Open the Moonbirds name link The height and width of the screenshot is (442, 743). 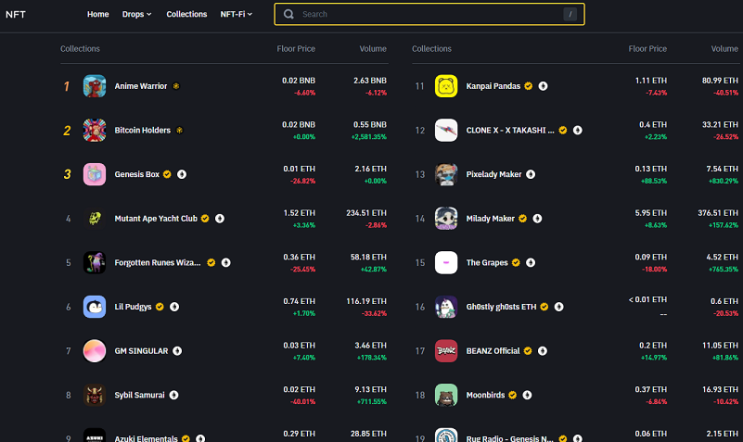tap(485, 395)
